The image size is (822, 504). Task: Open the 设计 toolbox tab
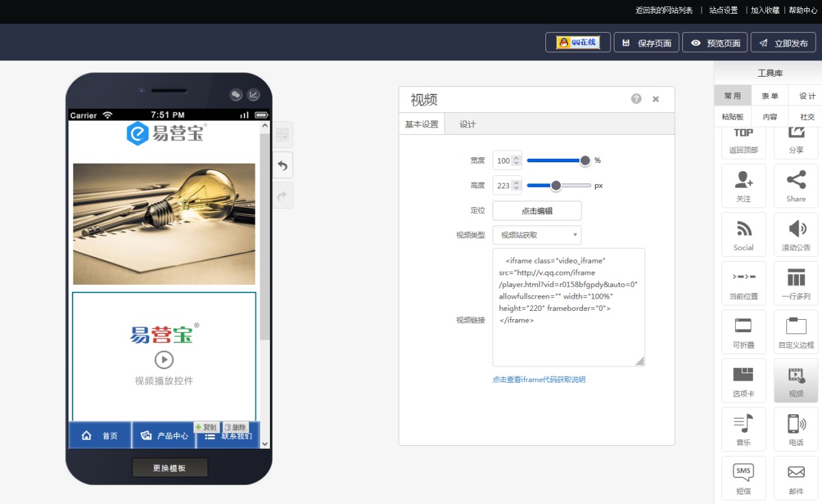807,96
